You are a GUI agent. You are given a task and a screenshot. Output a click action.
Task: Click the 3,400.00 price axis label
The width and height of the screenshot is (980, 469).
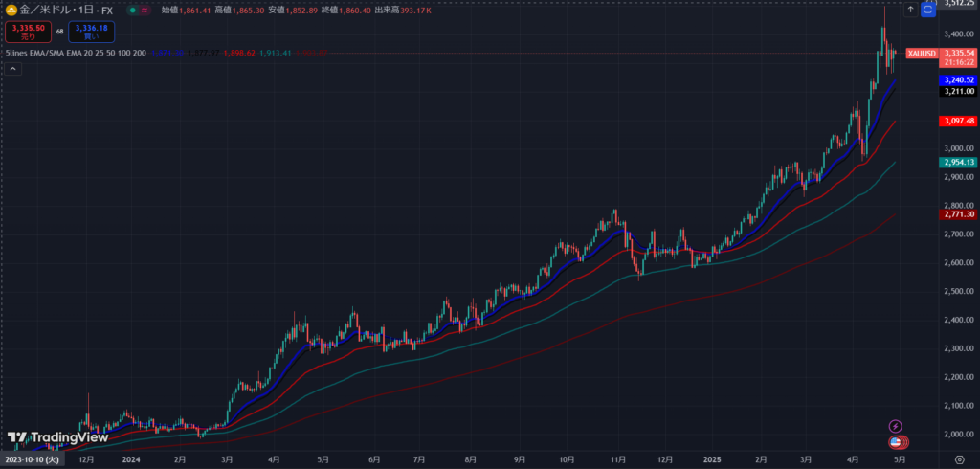[x=959, y=33]
